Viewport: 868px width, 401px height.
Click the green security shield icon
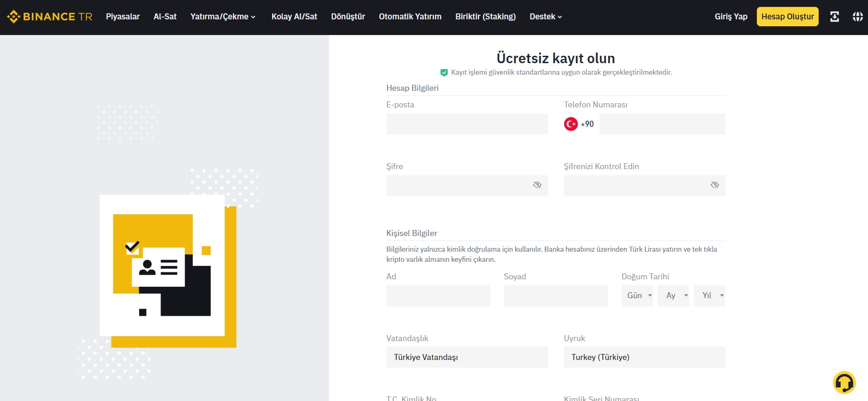point(444,72)
